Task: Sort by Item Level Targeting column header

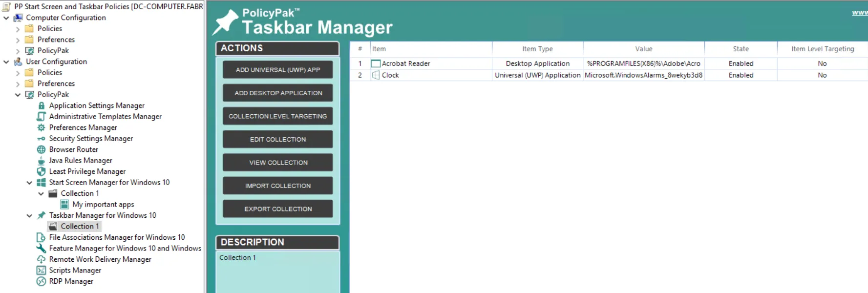Action: pyautogui.click(x=823, y=49)
